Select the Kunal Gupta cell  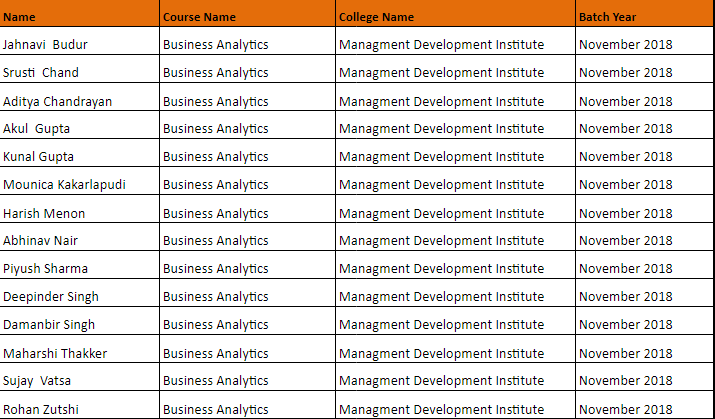point(39,156)
